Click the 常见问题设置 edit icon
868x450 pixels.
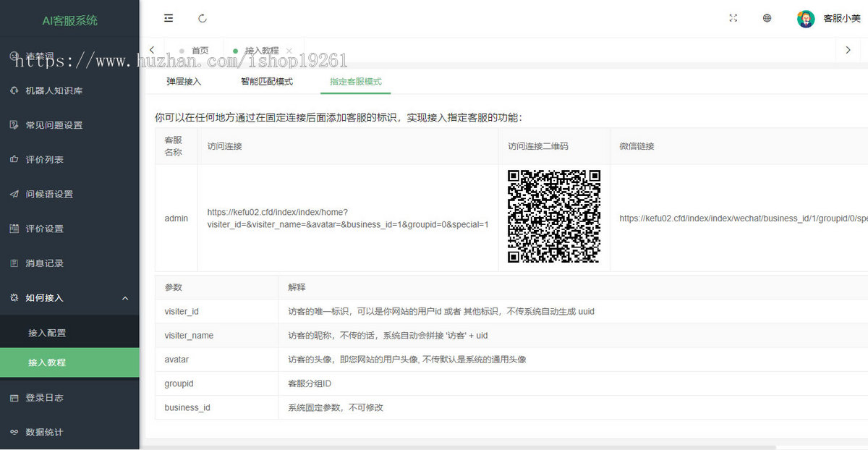(x=14, y=124)
